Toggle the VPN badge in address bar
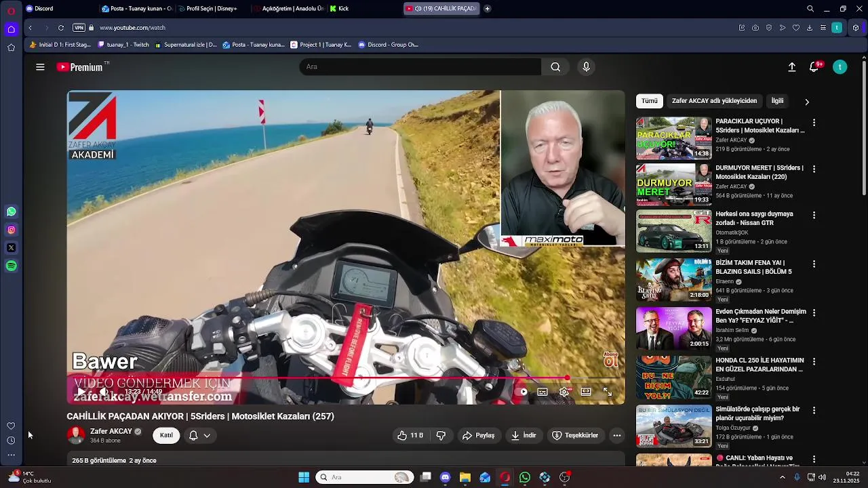868x488 pixels. coord(79,28)
